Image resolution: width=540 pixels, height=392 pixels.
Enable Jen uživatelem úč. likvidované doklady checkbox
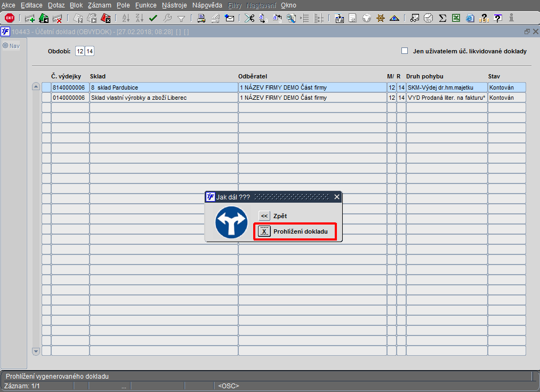tap(405, 51)
